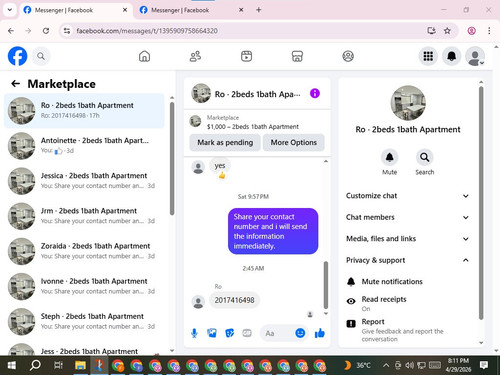Click the voice clip microphone icon
Screen dimensions: 500x375
click(194, 333)
